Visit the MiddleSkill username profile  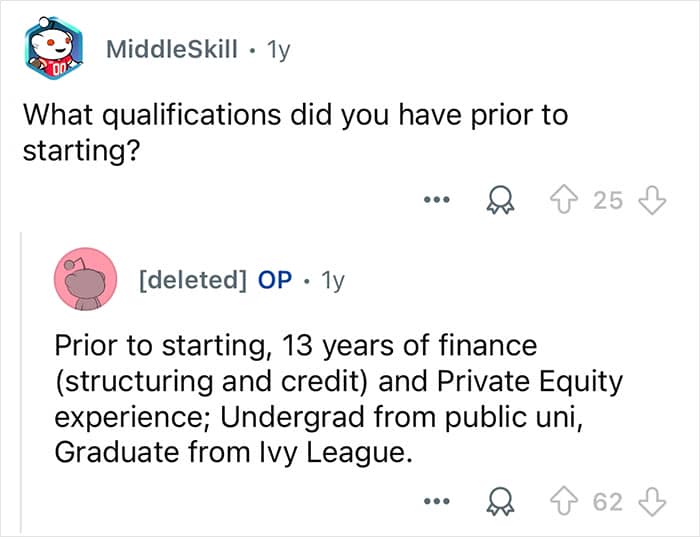(x=171, y=50)
